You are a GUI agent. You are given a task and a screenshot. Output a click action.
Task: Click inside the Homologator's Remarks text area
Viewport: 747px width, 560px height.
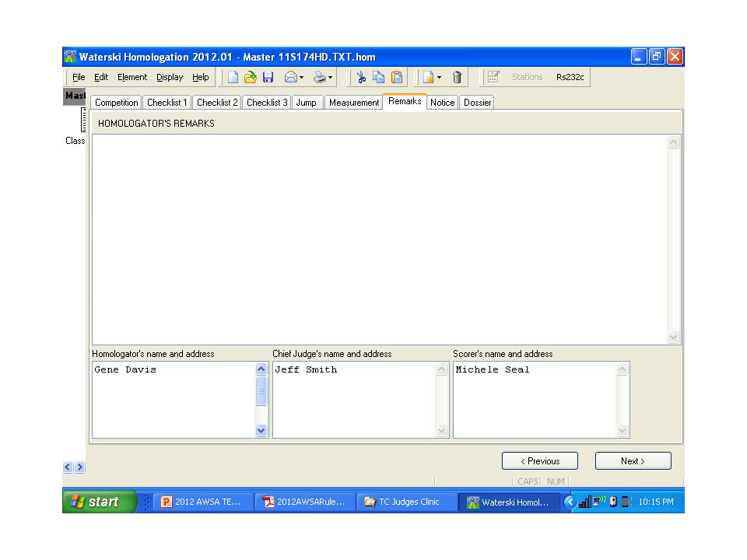click(380, 239)
